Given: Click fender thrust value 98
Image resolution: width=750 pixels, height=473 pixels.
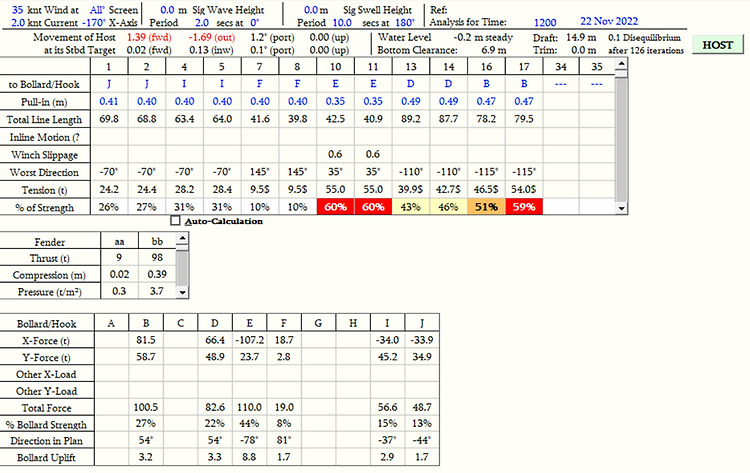Looking at the screenshot, I should [x=157, y=257].
